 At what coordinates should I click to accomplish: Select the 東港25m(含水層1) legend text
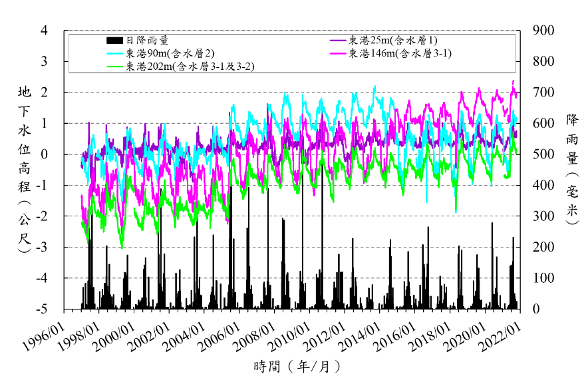point(393,41)
